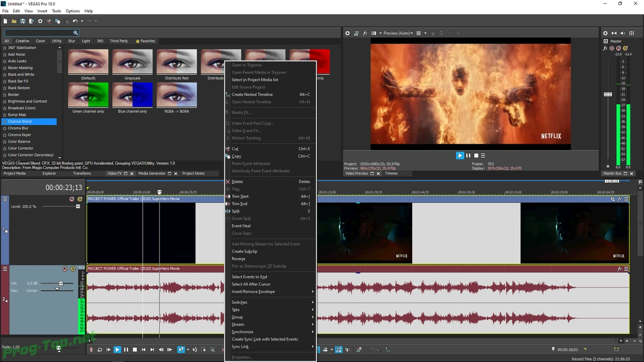Image resolution: width=644 pixels, height=362 pixels.
Task: Choose Reverse in the context menu
Action: click(270, 258)
